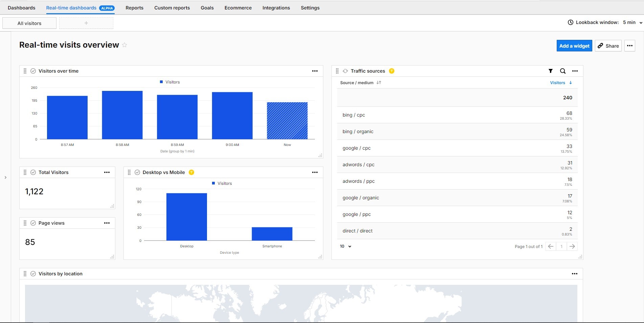Click the info badge on Desktop vs Mobile
The width and height of the screenshot is (644, 323).
[x=191, y=172]
